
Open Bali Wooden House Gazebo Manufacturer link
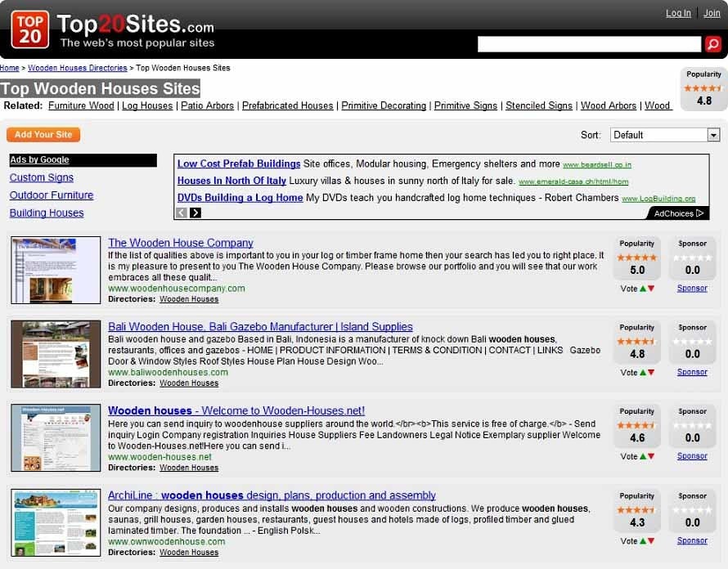pos(260,327)
